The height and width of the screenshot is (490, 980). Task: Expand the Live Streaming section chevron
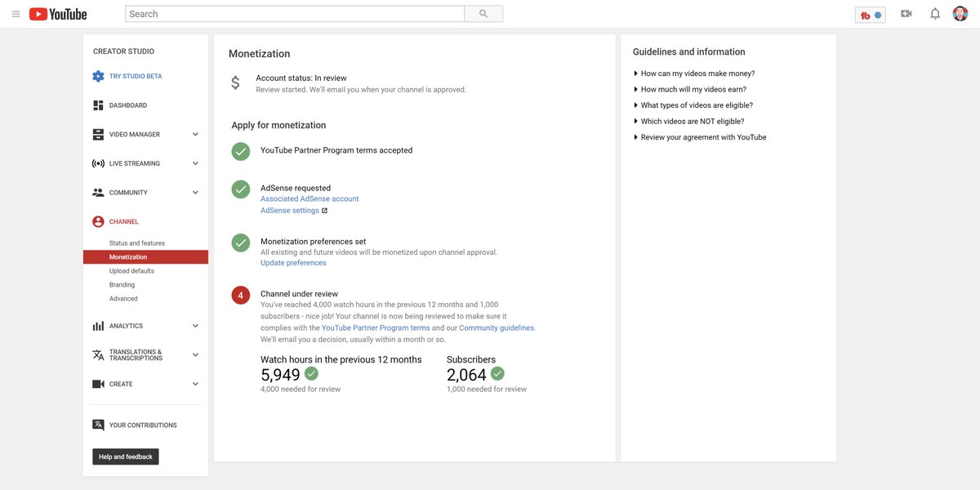(195, 163)
